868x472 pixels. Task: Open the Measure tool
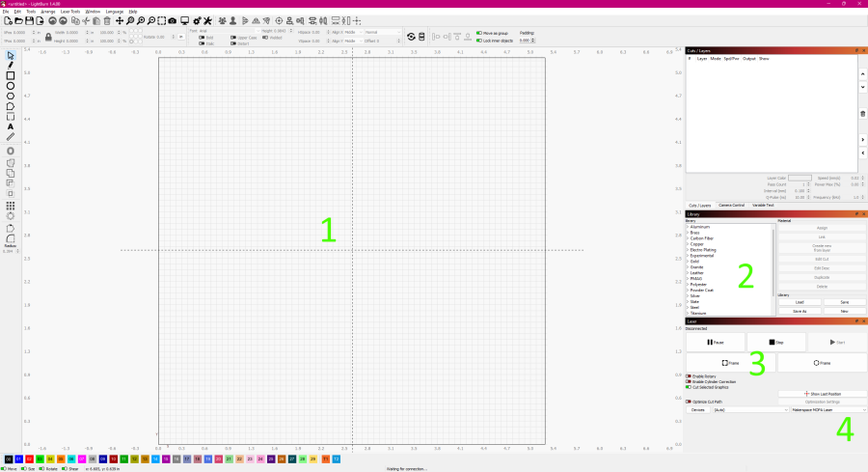click(x=11, y=137)
